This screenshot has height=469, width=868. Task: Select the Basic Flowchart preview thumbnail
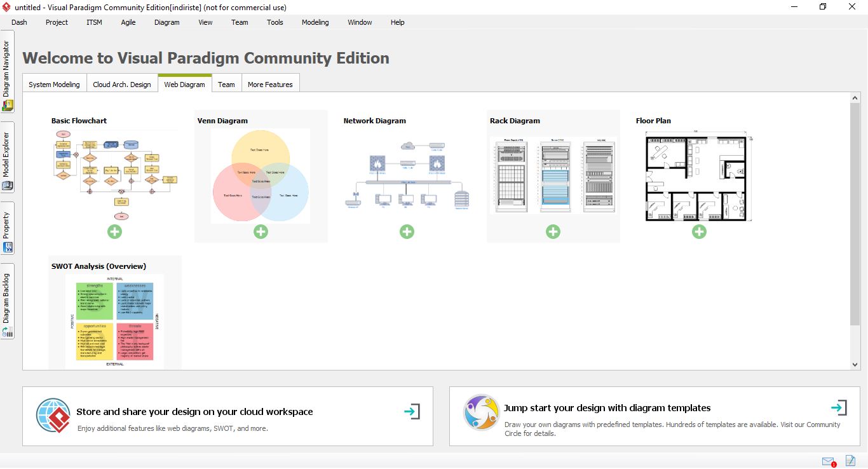115,175
